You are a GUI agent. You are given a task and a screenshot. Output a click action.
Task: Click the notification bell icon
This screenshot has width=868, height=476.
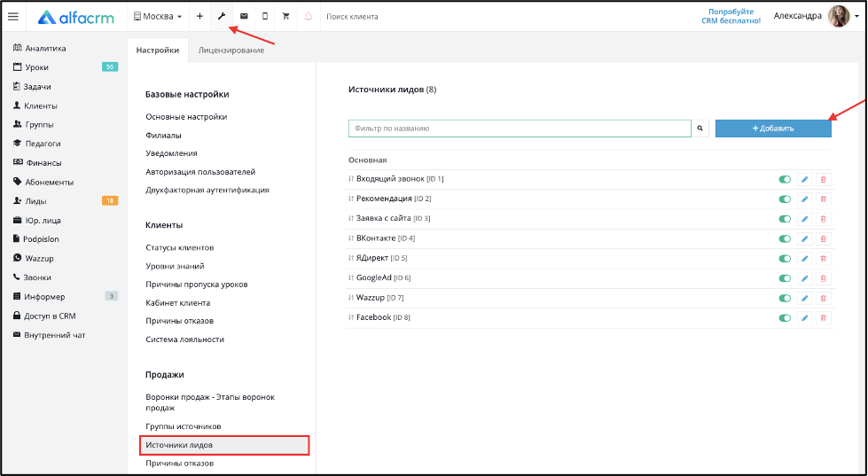click(309, 17)
